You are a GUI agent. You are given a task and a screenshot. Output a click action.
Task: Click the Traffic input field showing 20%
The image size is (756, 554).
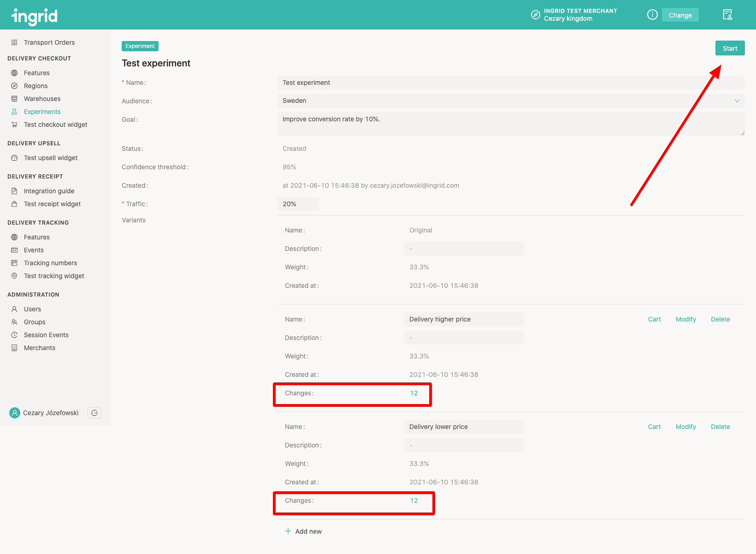[x=298, y=204]
